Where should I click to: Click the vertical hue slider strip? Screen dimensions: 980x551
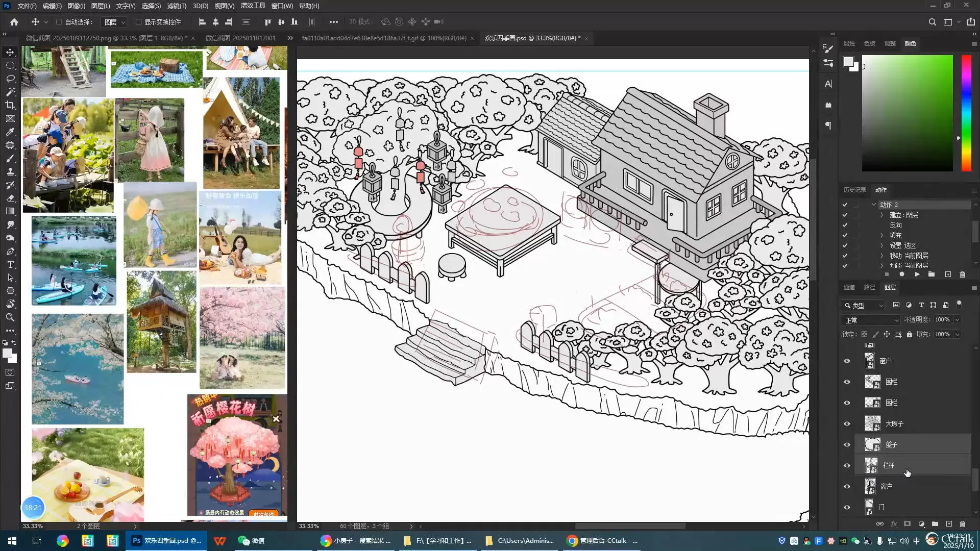point(966,112)
